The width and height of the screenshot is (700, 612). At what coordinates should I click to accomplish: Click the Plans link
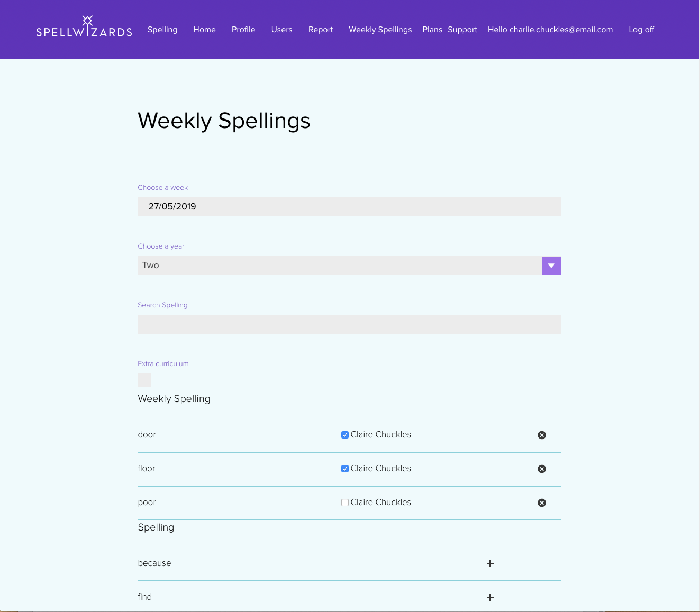coord(432,30)
